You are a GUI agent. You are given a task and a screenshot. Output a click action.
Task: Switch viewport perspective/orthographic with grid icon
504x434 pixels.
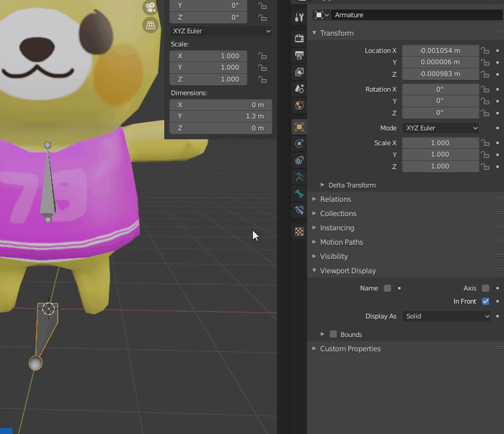click(151, 25)
